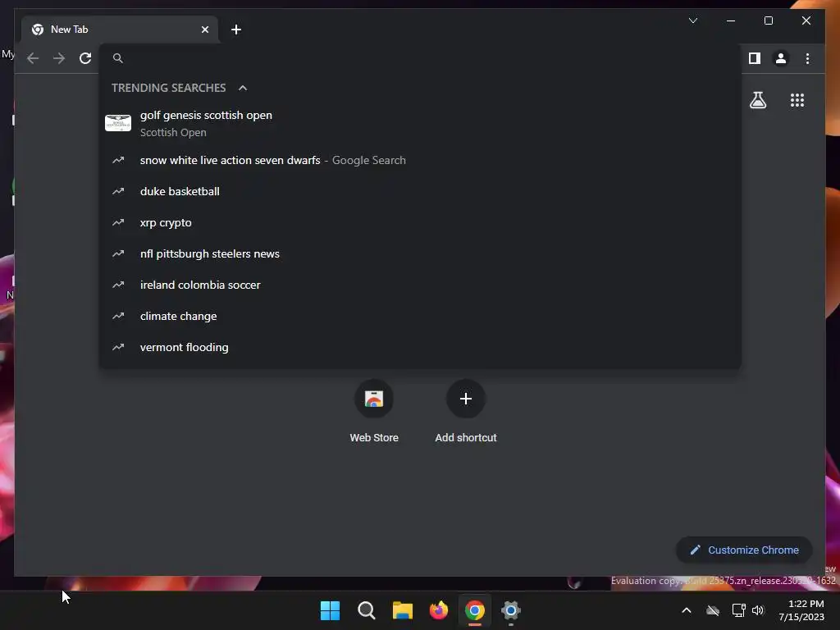Close the New Tab tab
Image resolution: width=840 pixels, height=630 pixels.
pos(204,30)
